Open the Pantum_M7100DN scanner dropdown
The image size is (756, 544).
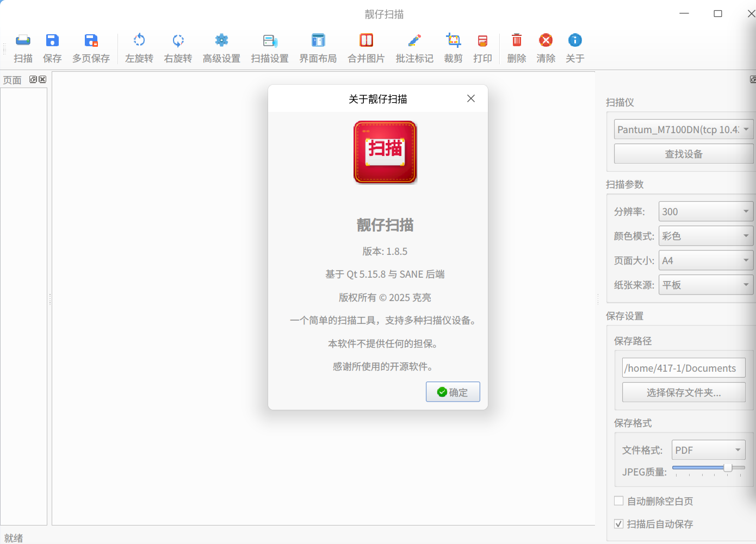point(684,129)
